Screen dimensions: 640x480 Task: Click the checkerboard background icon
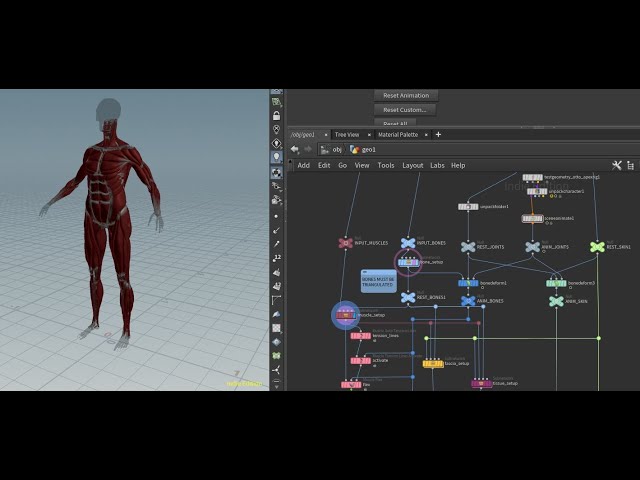(x=276, y=328)
